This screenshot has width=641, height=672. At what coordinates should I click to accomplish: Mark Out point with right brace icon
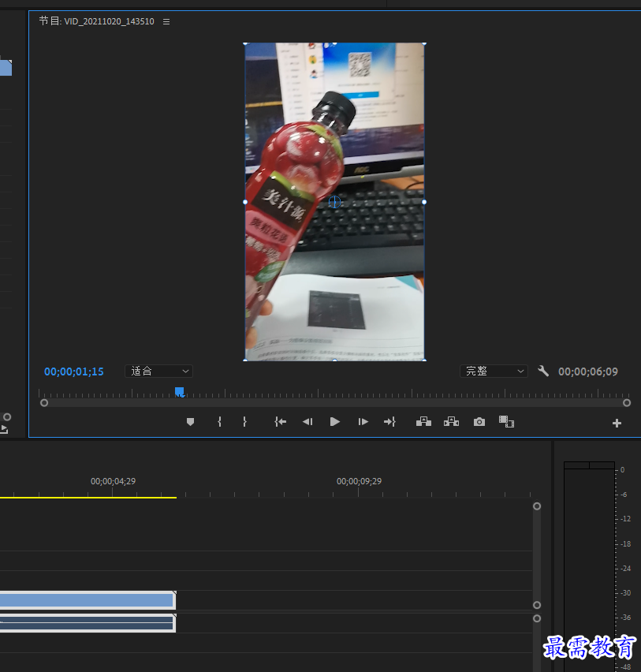pyautogui.click(x=244, y=422)
